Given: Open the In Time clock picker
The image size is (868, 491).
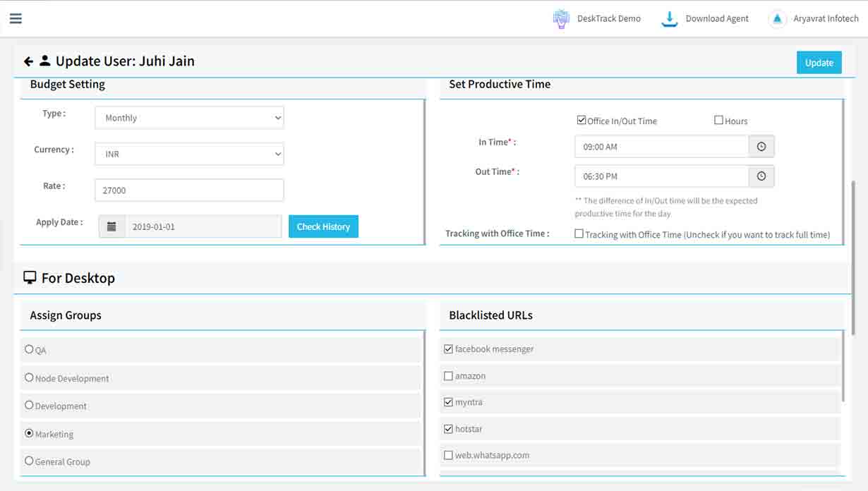Looking at the screenshot, I should [761, 146].
